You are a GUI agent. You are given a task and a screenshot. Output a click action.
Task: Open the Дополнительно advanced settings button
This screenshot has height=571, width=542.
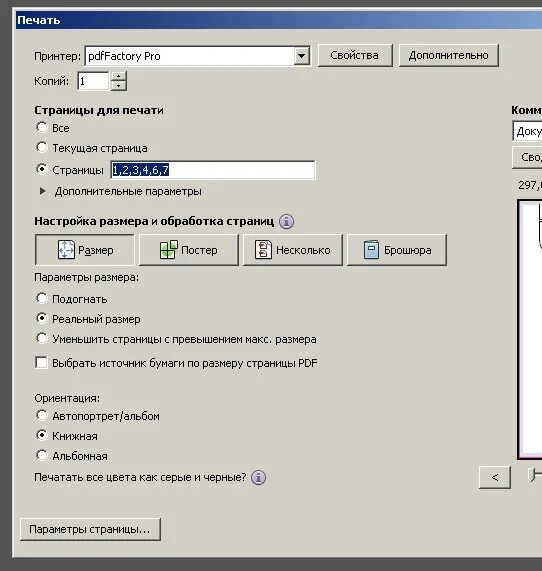(448, 55)
